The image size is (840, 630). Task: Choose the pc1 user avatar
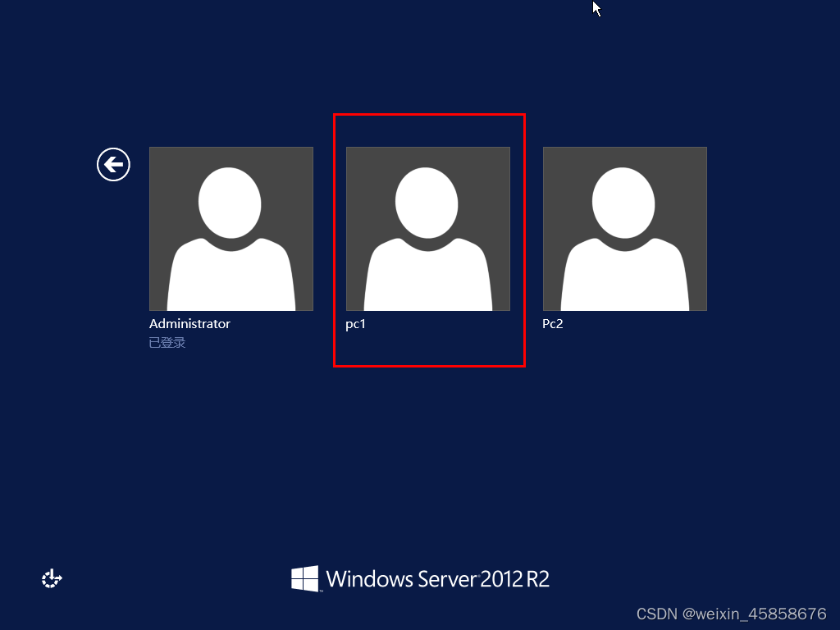pos(428,229)
